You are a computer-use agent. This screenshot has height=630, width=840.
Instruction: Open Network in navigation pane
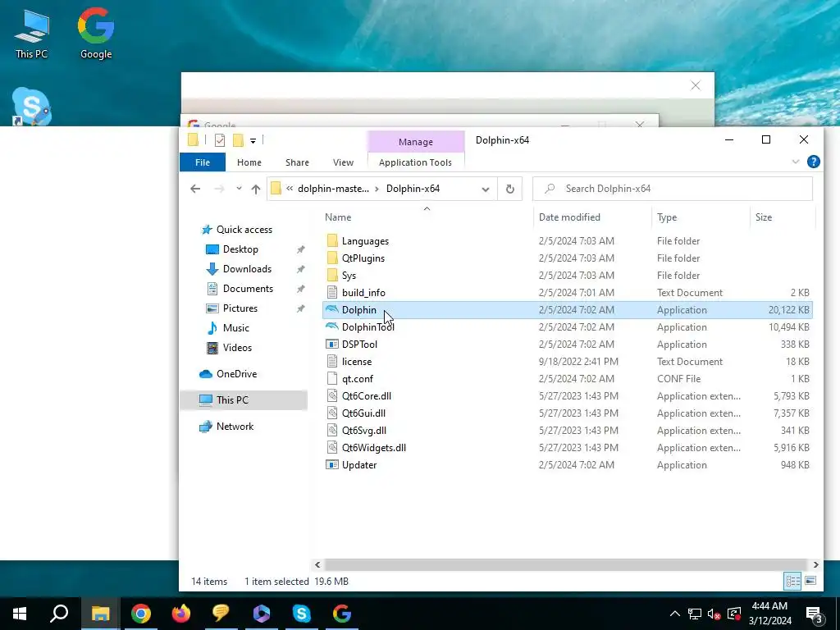[x=235, y=427]
